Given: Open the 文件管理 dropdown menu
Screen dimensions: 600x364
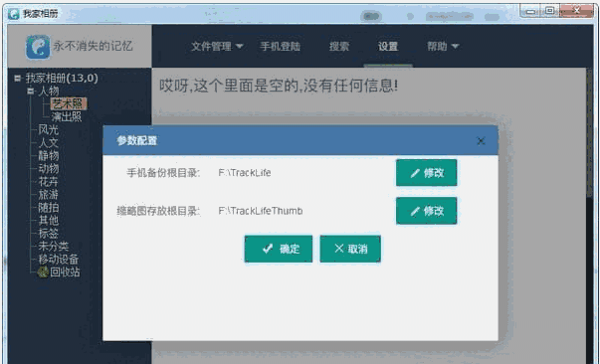Looking at the screenshot, I should pos(217,47).
